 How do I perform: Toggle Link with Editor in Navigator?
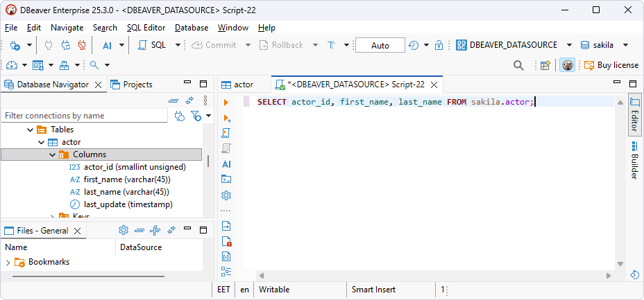[189, 101]
